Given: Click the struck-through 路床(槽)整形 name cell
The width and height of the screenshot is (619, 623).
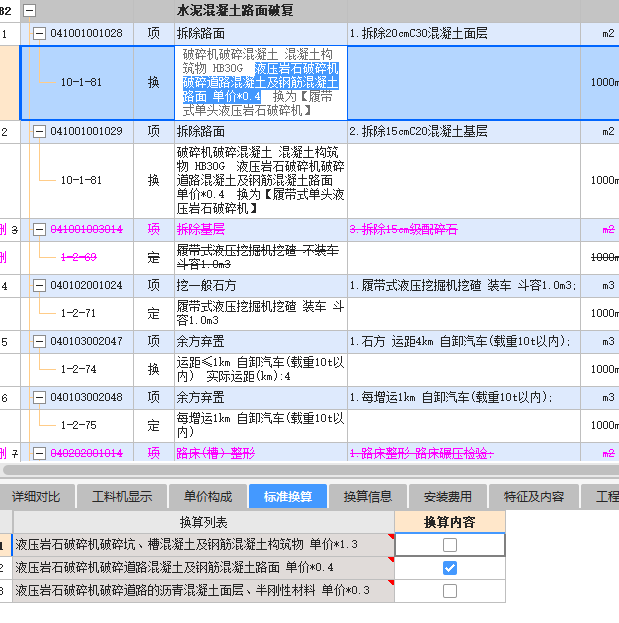Looking at the screenshot, I should 261,453.
